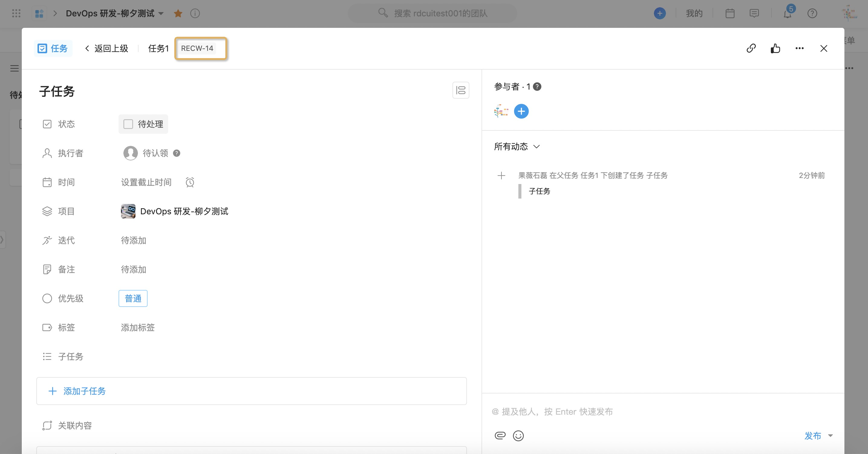868x454 pixels.
Task: Click the breadcrumb chevron after home icon
Action: tap(55, 14)
